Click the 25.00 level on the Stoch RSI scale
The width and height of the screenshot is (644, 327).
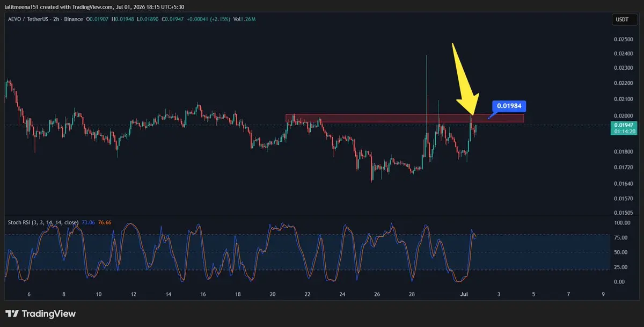[x=621, y=267]
